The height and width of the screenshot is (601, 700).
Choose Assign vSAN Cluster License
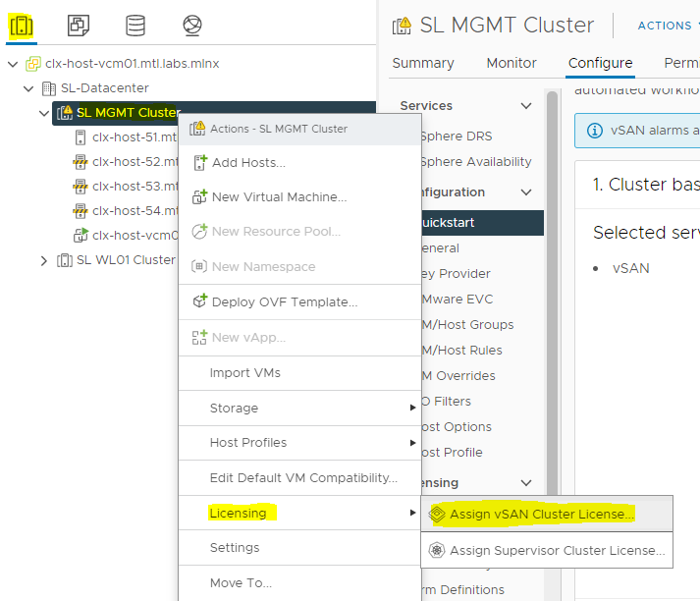click(x=547, y=514)
